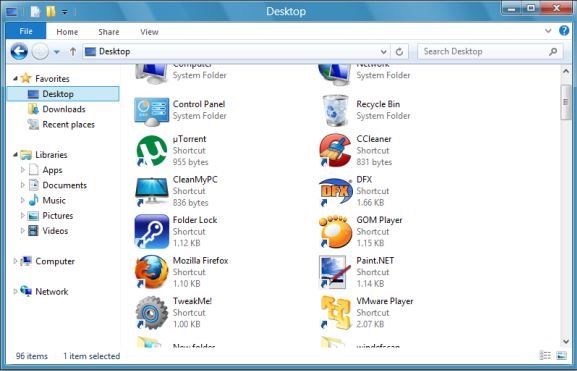Open the Home ribbon tab
The width and height of the screenshot is (577, 371).
point(67,32)
